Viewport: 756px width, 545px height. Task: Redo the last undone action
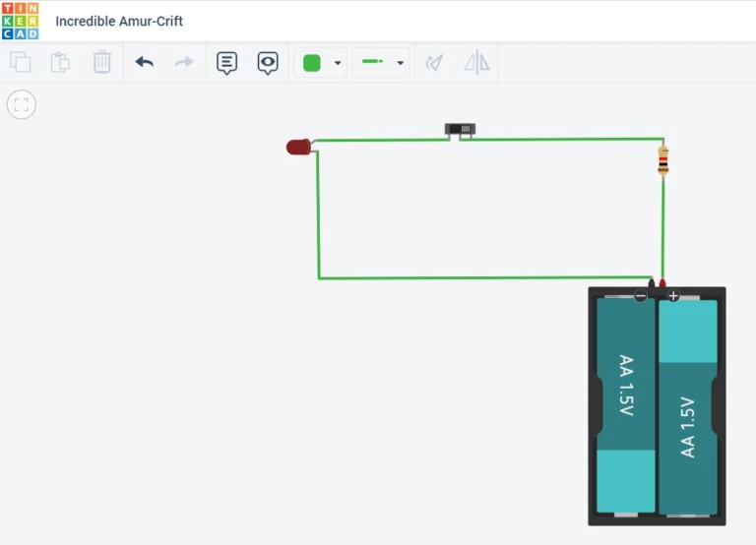click(184, 62)
